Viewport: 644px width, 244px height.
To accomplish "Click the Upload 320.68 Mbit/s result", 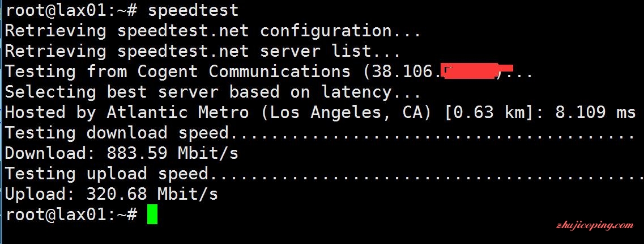I will point(112,194).
